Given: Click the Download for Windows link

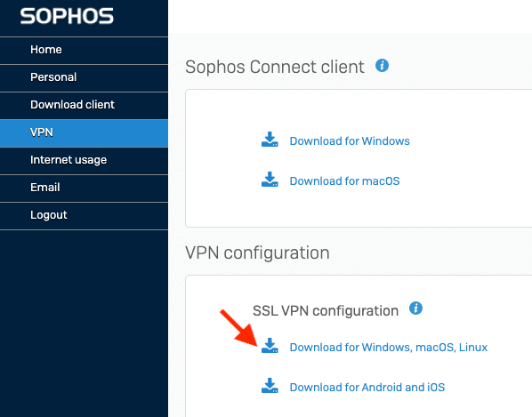Looking at the screenshot, I should [350, 141].
